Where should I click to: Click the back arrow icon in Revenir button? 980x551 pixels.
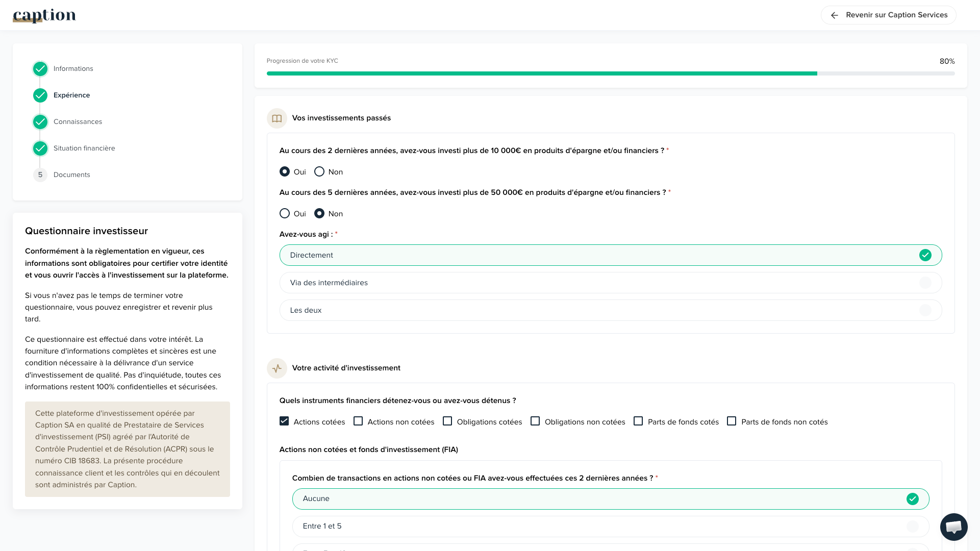point(834,15)
